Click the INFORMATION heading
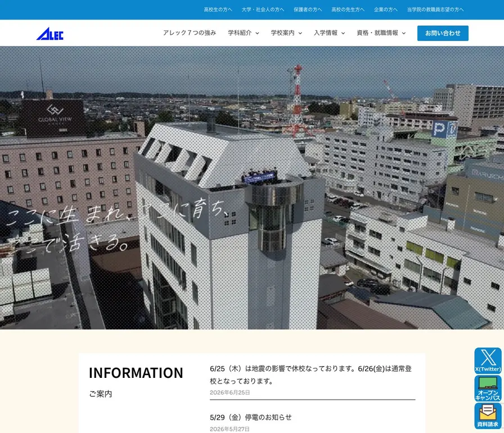Viewport: 504px width, 433px height. coord(136,373)
